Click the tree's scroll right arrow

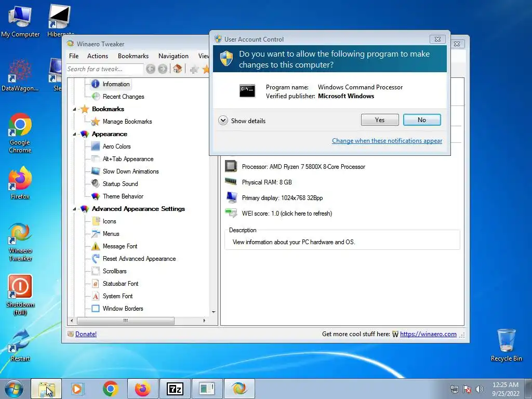pyautogui.click(x=204, y=321)
